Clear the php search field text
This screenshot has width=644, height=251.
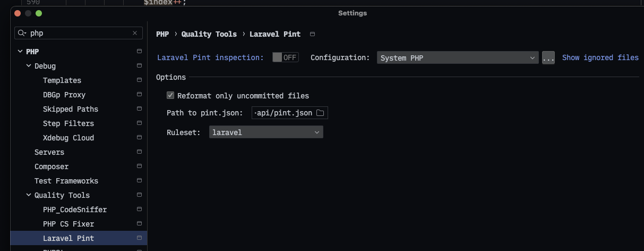coord(135,33)
